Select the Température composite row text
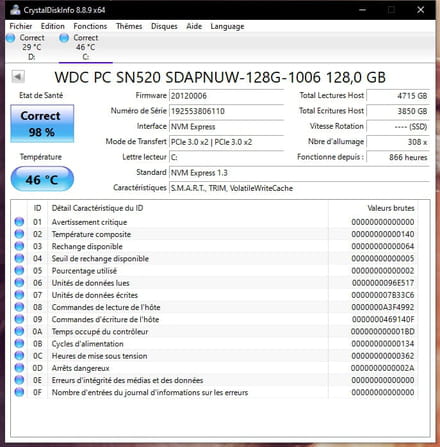This screenshot has width=440, height=447. (x=91, y=234)
